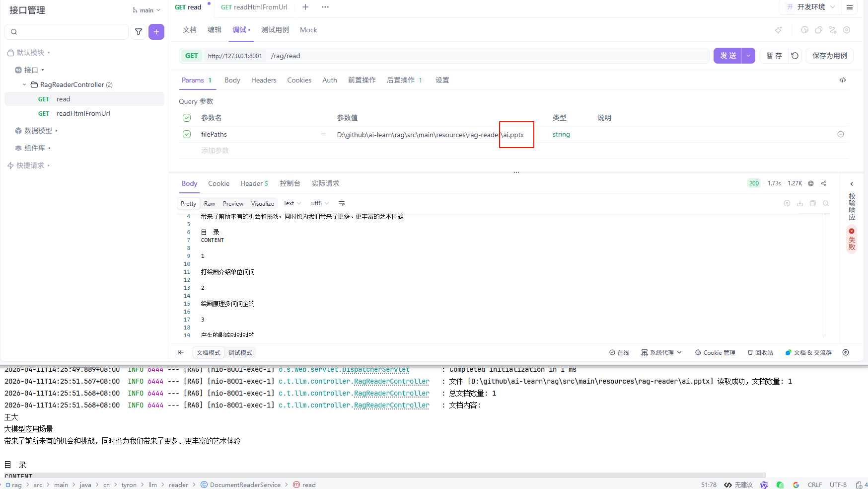Click the purple plus add button

point(156,32)
